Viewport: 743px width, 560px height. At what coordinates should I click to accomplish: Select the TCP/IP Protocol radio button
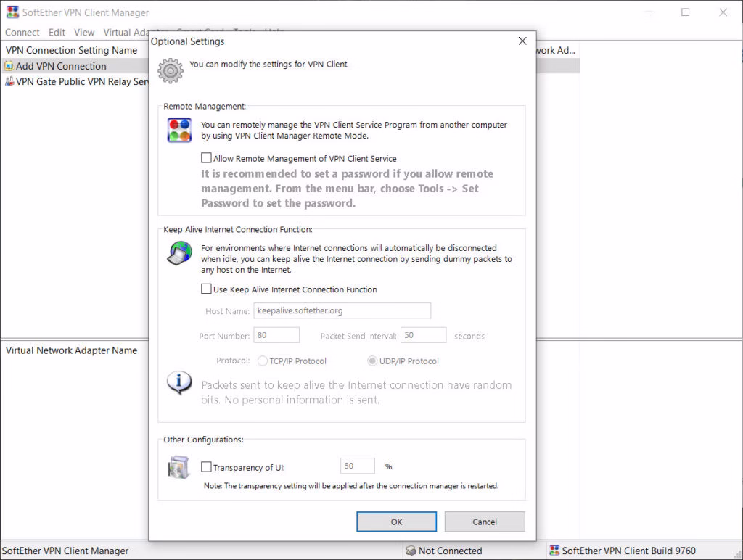(x=263, y=361)
